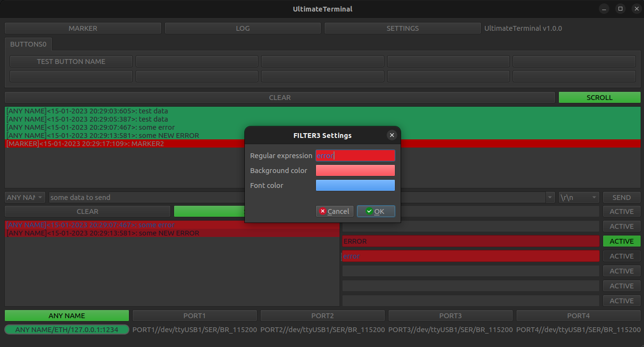The image size is (644, 347).
Task: Switch to the BUTTONS0 tab
Action: (x=28, y=44)
